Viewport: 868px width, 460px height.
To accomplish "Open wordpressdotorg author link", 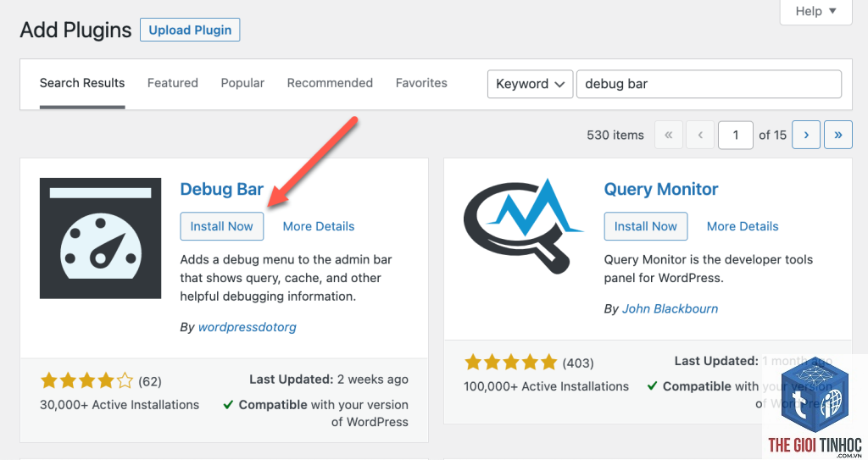I will (x=248, y=327).
